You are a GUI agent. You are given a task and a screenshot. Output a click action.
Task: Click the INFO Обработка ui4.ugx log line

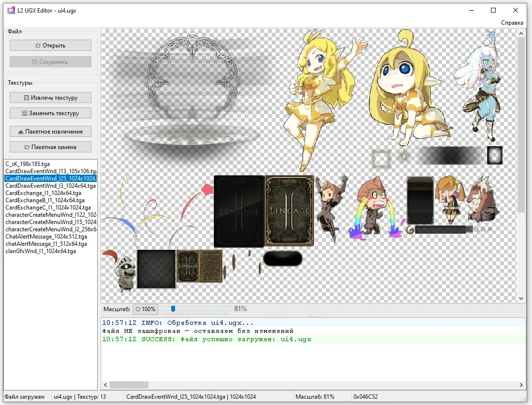pos(178,323)
